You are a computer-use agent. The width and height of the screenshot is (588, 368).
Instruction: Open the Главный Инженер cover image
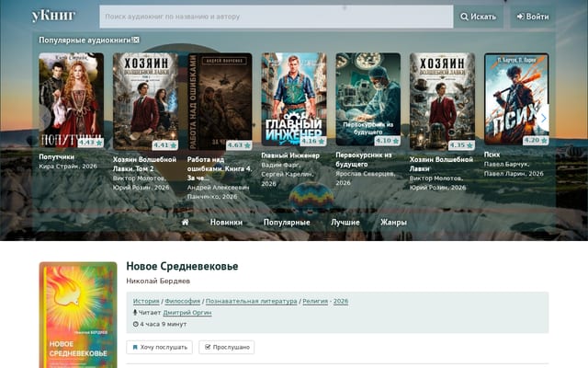tap(294, 99)
